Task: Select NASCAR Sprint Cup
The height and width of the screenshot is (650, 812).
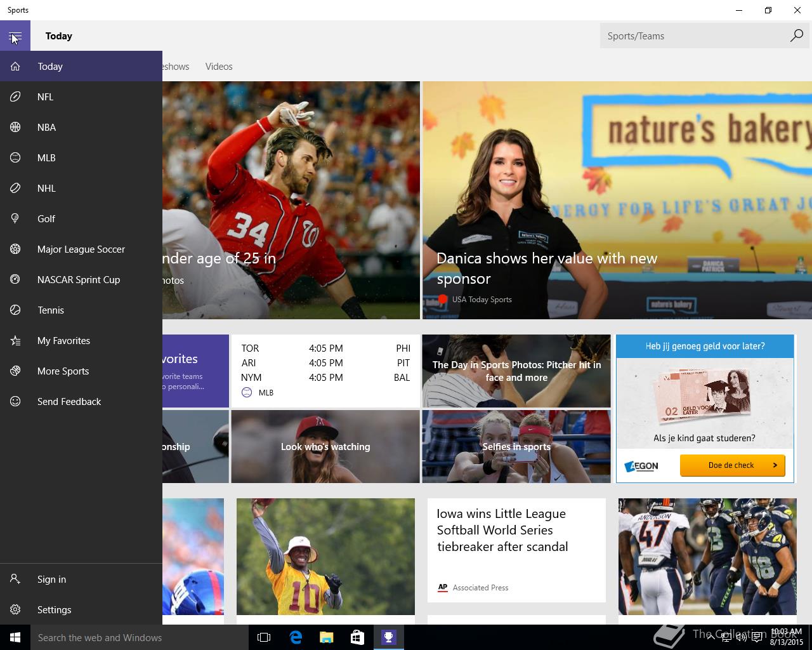Action: click(x=81, y=279)
